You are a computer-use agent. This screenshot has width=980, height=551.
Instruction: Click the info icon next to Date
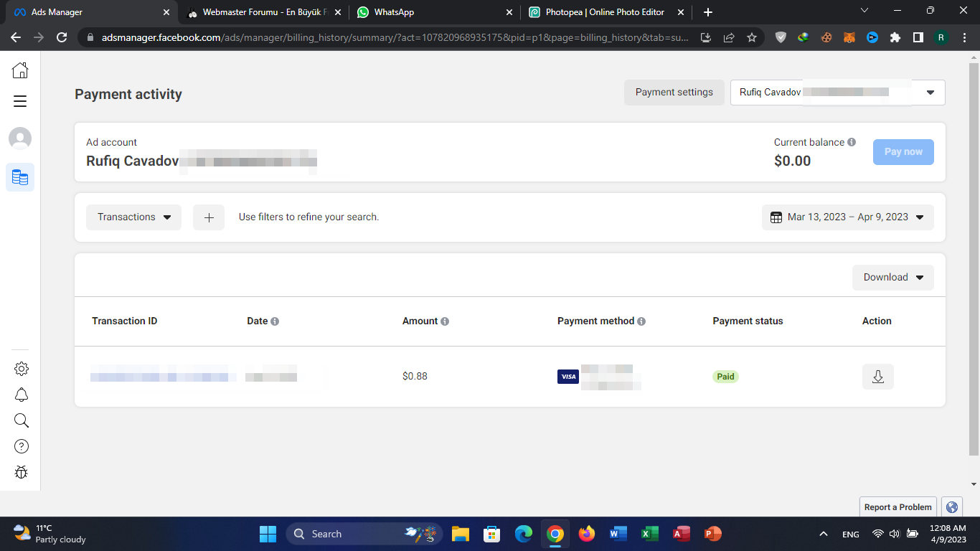275,321
